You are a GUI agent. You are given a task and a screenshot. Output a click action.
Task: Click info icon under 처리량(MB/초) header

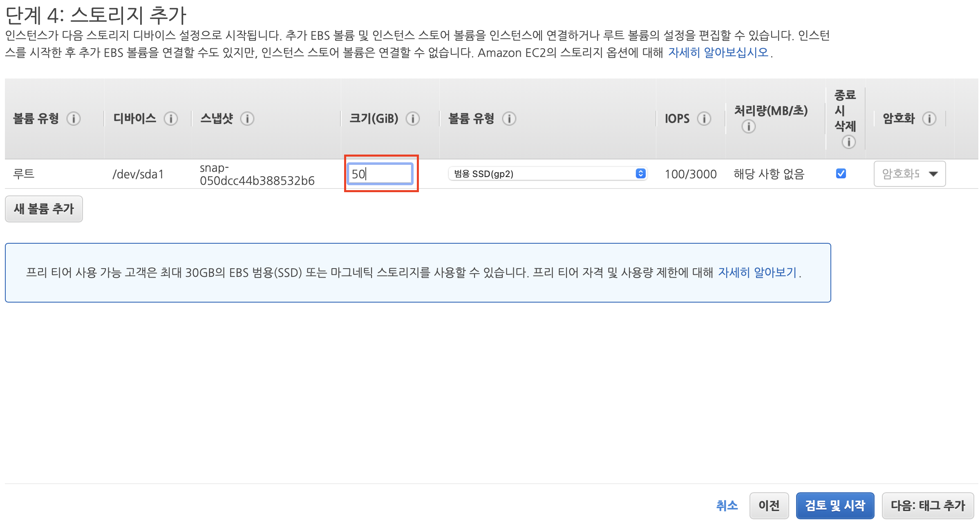point(748,126)
